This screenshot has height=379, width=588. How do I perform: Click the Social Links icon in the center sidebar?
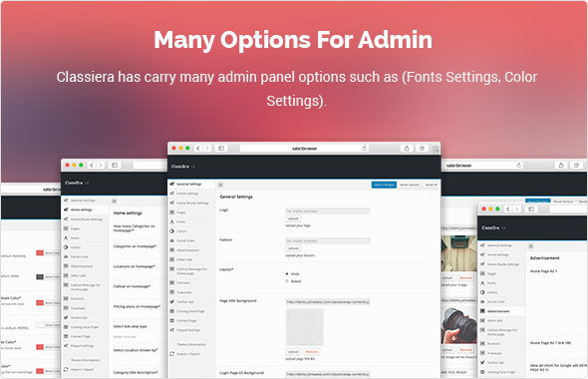[x=172, y=240]
